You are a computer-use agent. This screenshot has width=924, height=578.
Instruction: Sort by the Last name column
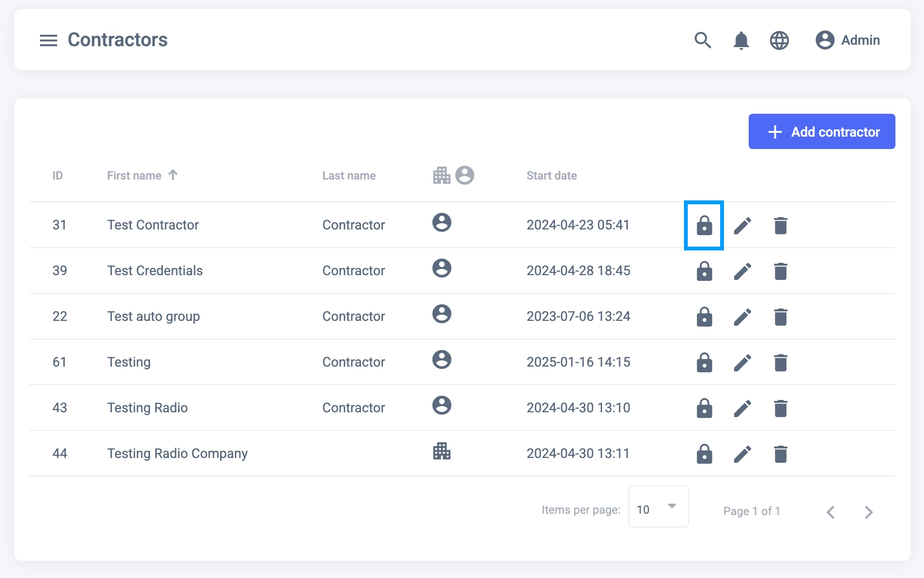(349, 176)
